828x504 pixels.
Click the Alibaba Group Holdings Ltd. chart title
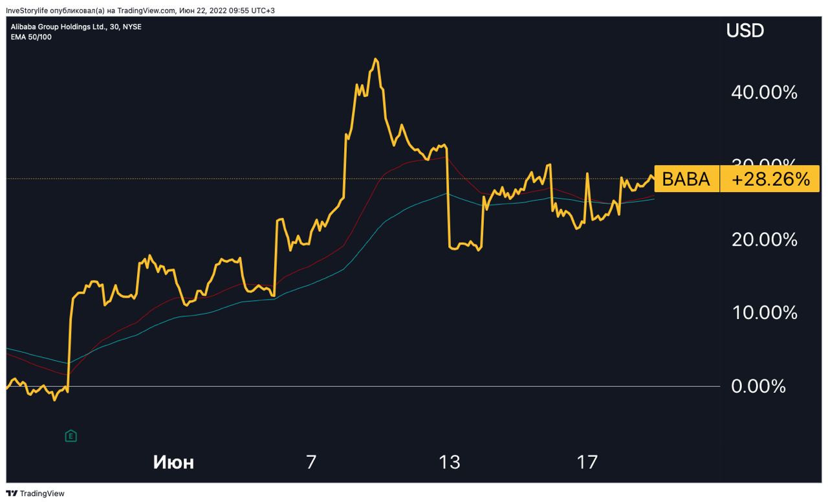(76, 27)
